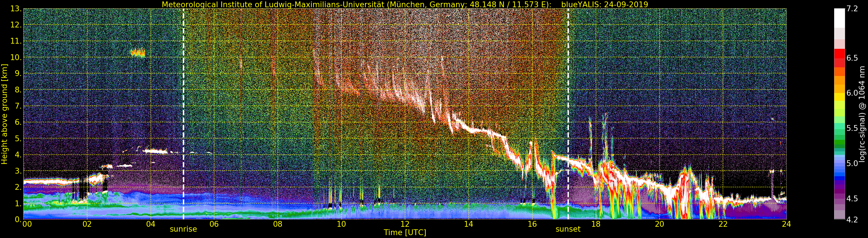Click the white dashed sunset marker line

[568, 114]
